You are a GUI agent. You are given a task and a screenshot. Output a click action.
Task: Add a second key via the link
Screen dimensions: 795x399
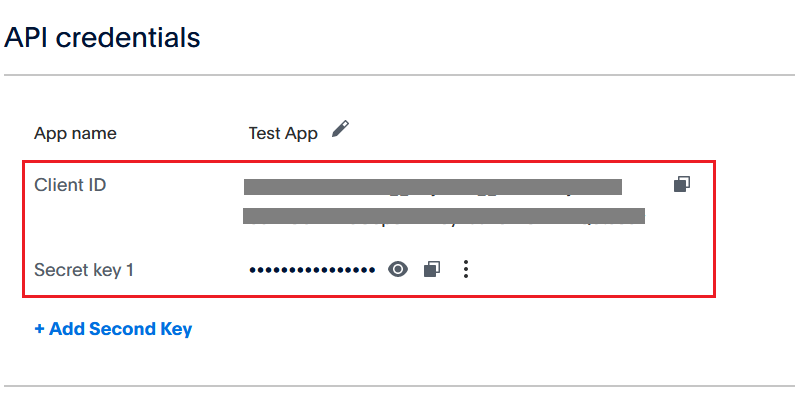(113, 329)
